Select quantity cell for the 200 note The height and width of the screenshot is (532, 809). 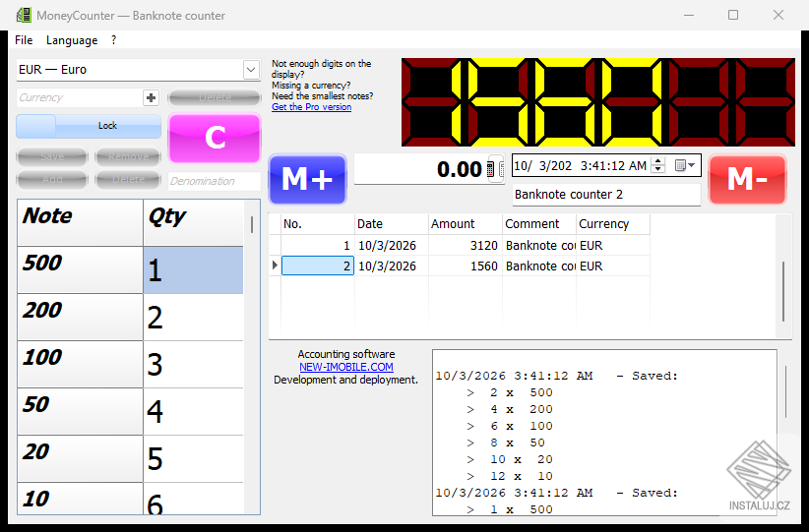194,318
